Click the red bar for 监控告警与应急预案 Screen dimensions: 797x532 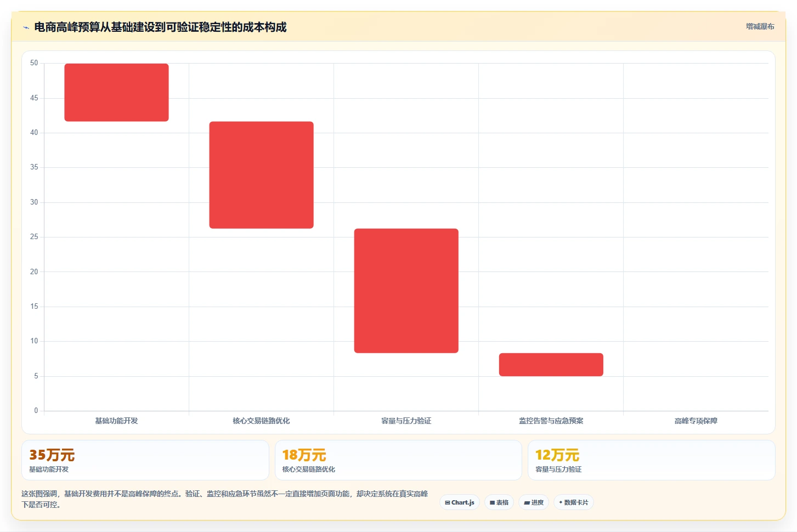[551, 365]
